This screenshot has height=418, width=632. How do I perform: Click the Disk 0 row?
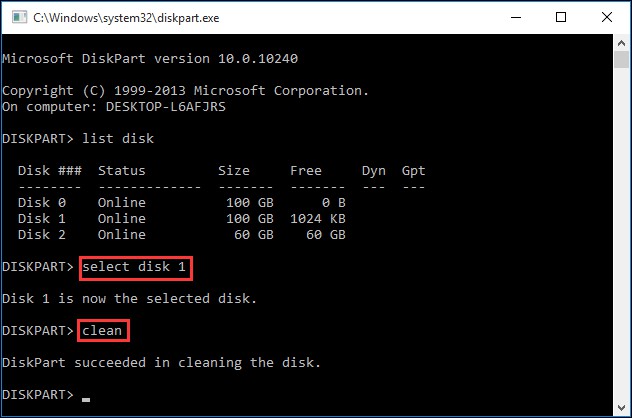(182, 203)
